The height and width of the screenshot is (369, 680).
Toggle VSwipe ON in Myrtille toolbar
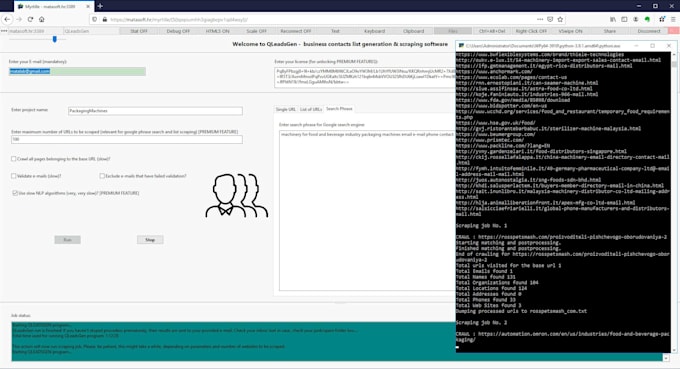tap(570, 31)
